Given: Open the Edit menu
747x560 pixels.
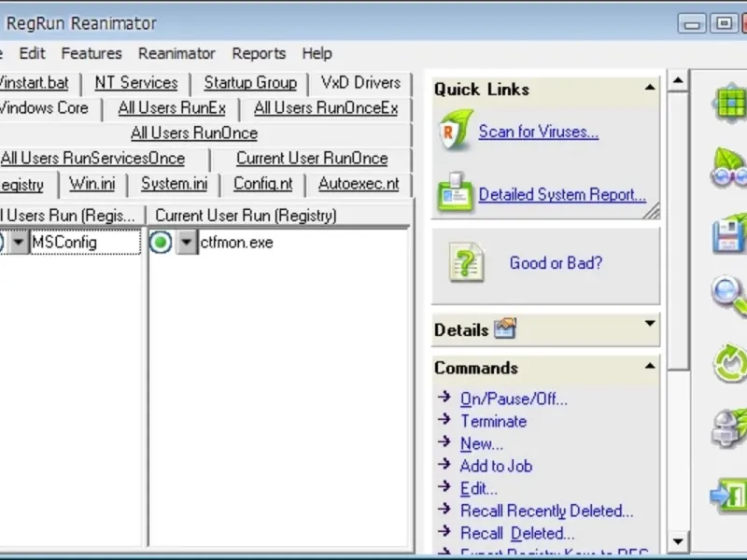Looking at the screenshot, I should pyautogui.click(x=32, y=53).
